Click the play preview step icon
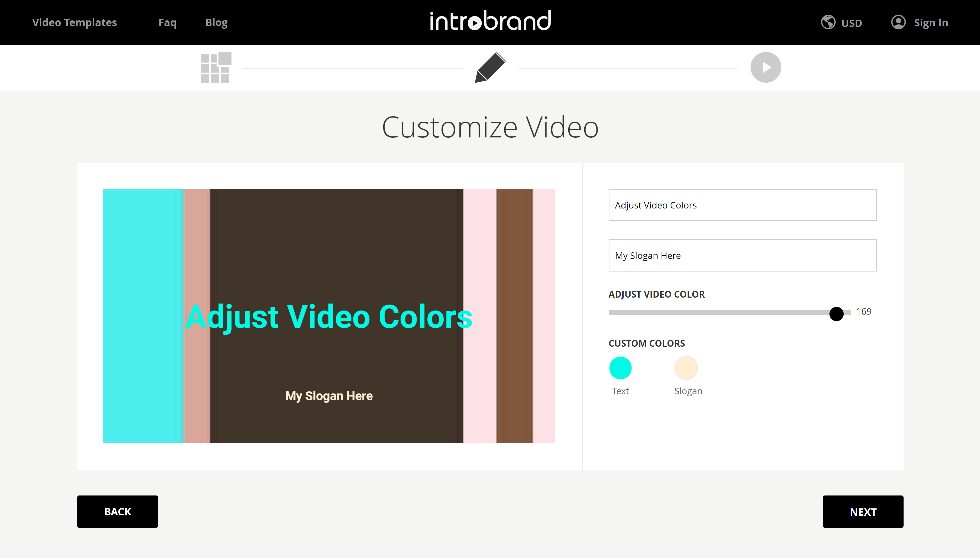The image size is (980, 558). tap(765, 67)
